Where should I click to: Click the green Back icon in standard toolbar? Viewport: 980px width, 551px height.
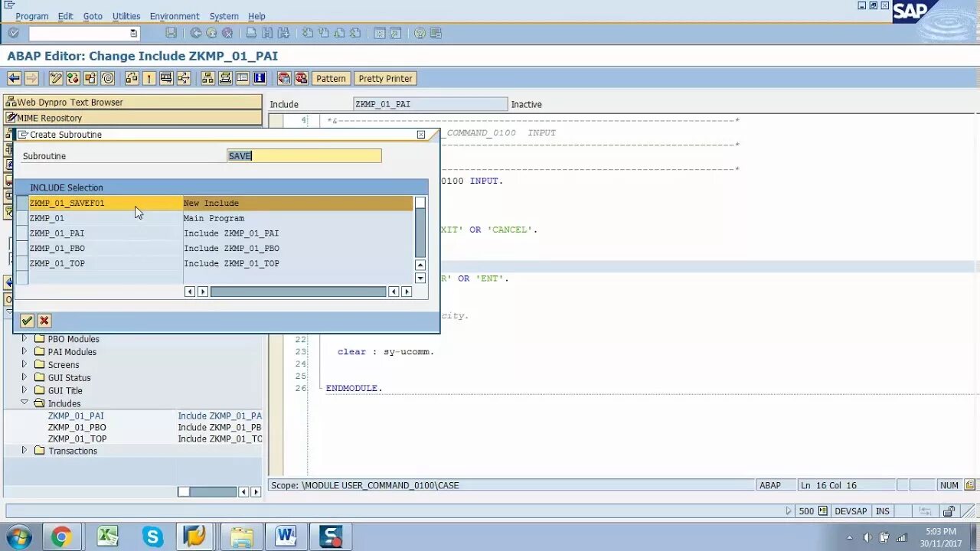pyautogui.click(x=196, y=33)
